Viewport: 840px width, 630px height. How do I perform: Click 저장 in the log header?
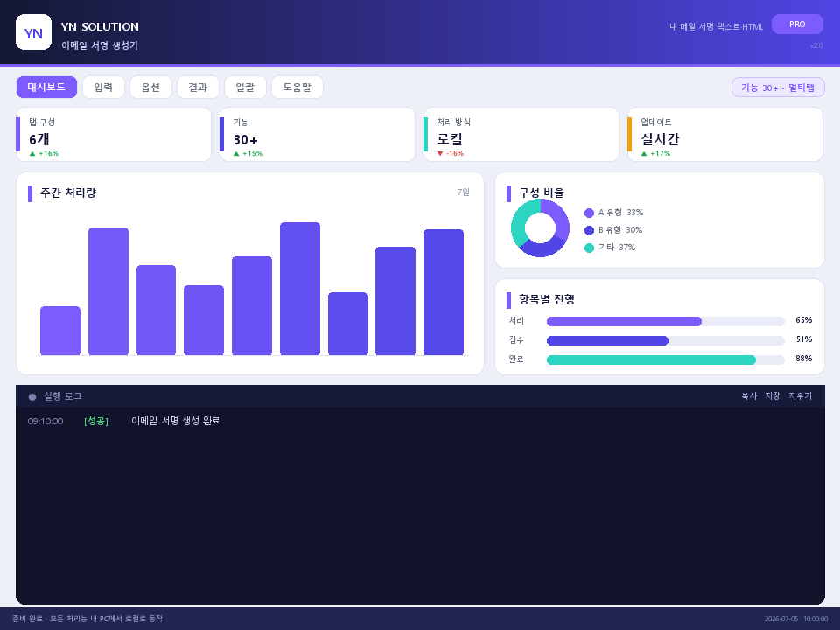(773, 395)
